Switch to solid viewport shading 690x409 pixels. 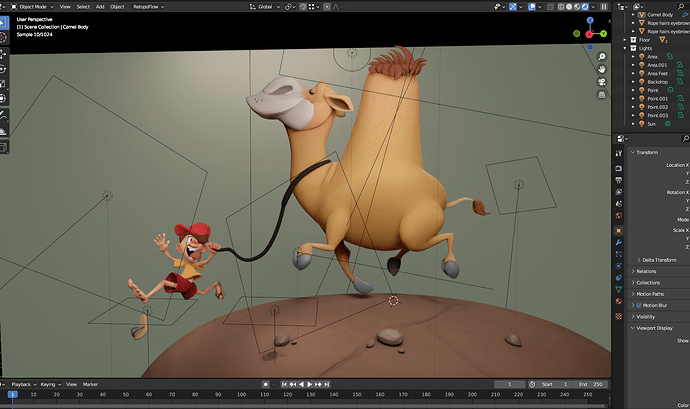coord(569,7)
